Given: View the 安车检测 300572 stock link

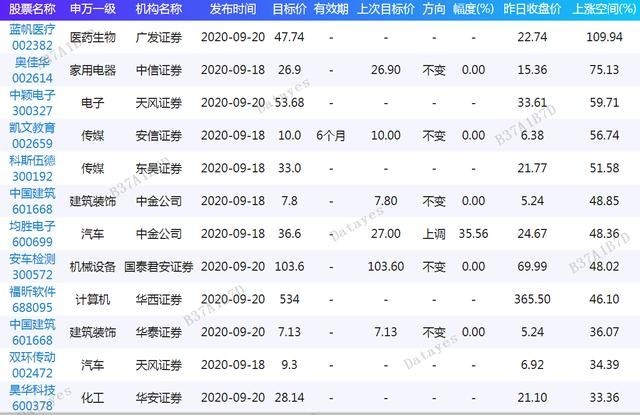Looking at the screenshot, I should [31, 265].
